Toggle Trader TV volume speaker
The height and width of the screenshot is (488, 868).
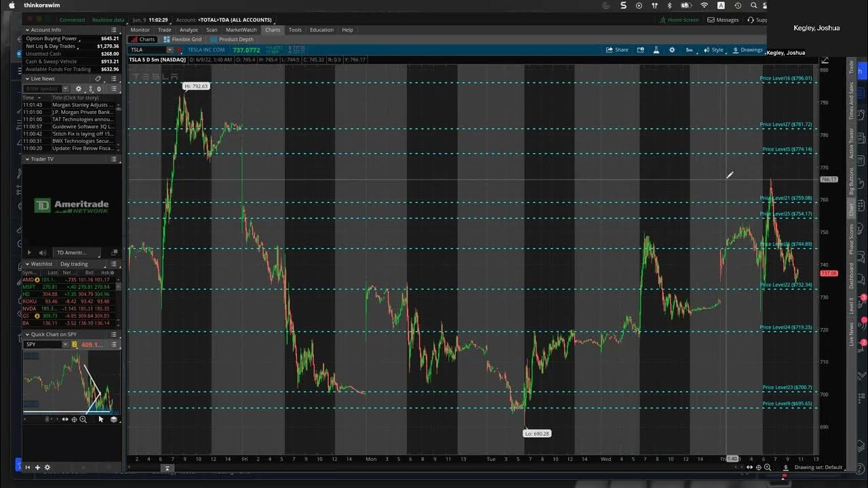(x=42, y=252)
